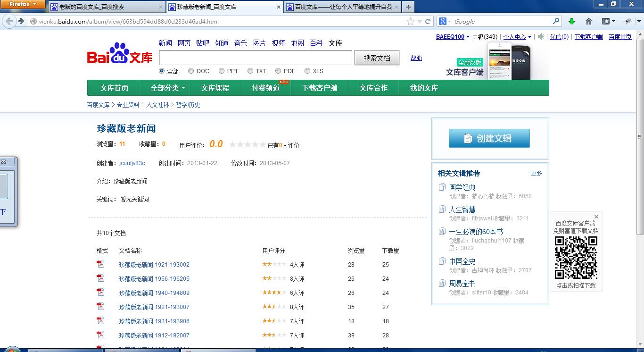This screenshot has width=644, height=352.
Task: Click the star rating beside 用户评价
Action: 248,145
